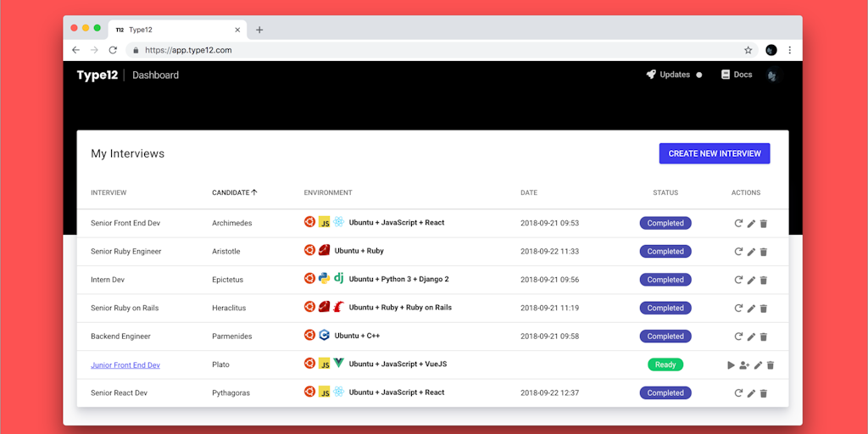Click the Interview column header

click(108, 192)
